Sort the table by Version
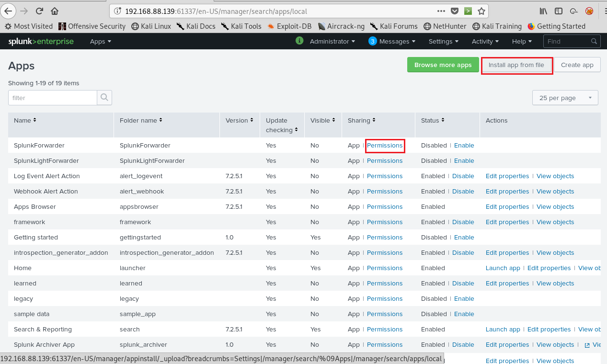Image resolution: width=607 pixels, height=364 pixels. click(239, 120)
